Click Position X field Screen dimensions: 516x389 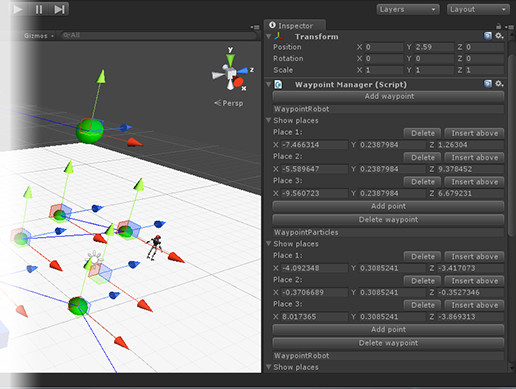(384, 47)
